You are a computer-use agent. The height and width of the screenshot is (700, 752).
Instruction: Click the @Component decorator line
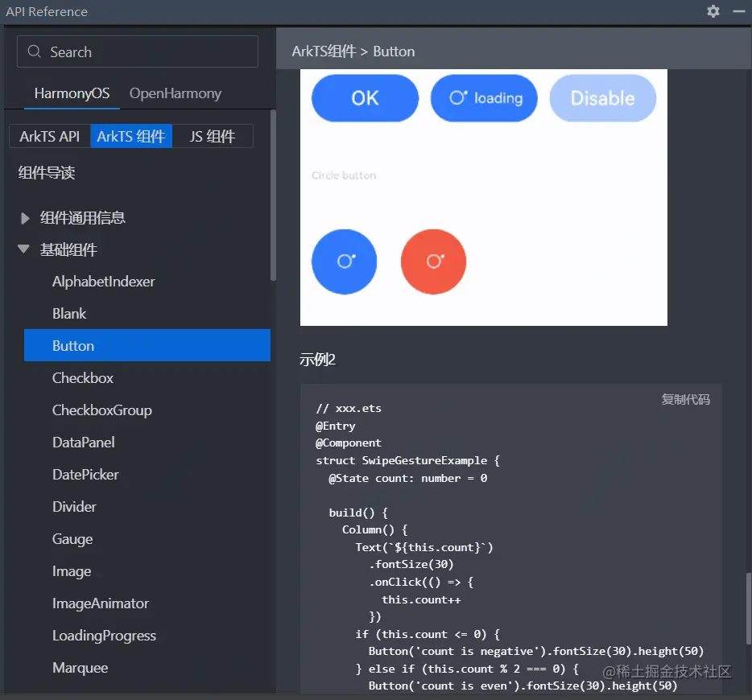[x=348, y=443]
